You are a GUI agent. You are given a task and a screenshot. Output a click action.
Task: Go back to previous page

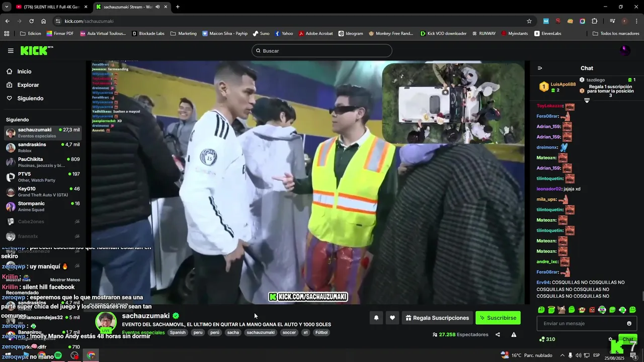click(x=7, y=21)
